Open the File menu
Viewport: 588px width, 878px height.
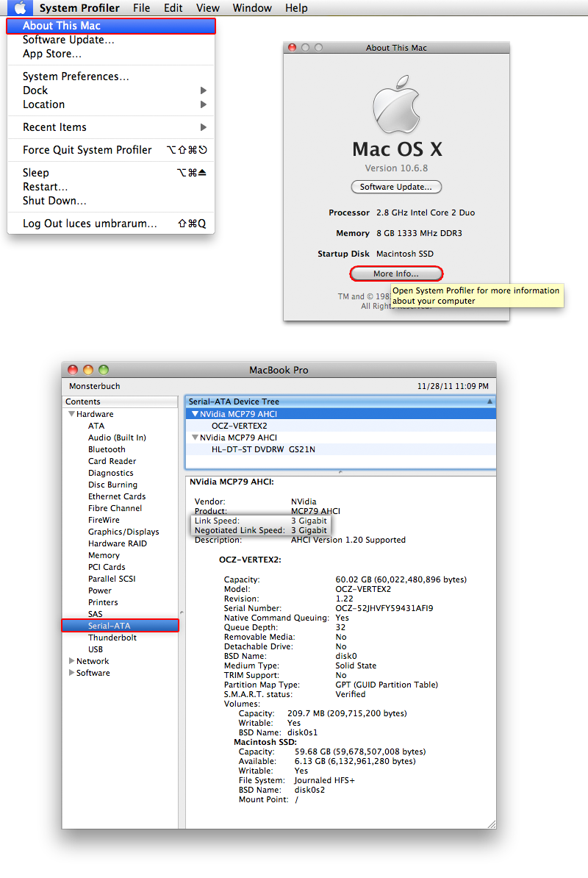click(x=142, y=8)
